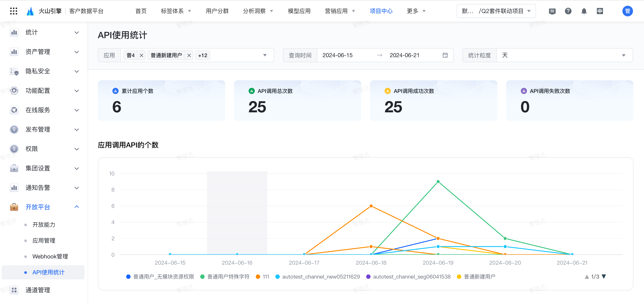The image size is (644, 305).
Task: Toggle 普通新建用户 legend series
Action: pyautogui.click(x=476, y=277)
